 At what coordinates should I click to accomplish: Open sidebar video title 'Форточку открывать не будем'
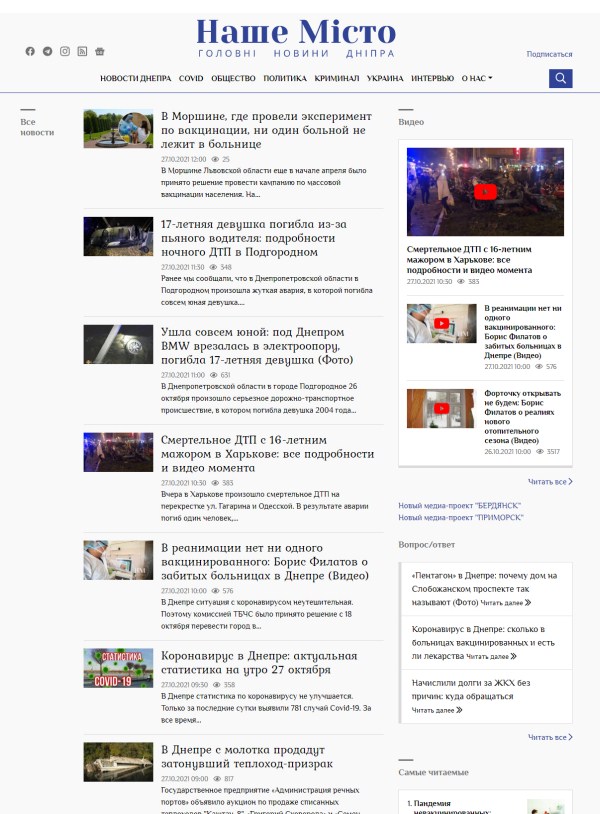[523, 417]
